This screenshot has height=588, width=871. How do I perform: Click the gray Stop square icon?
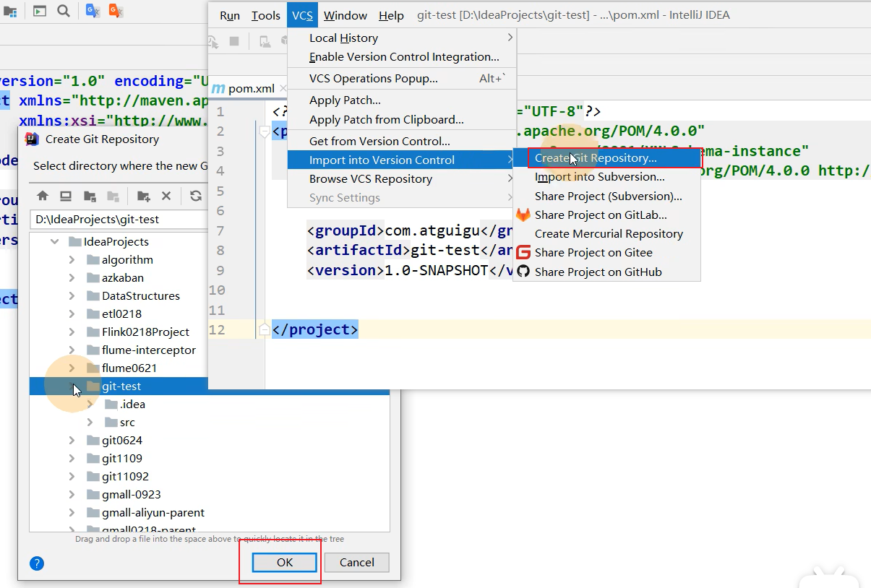click(234, 41)
